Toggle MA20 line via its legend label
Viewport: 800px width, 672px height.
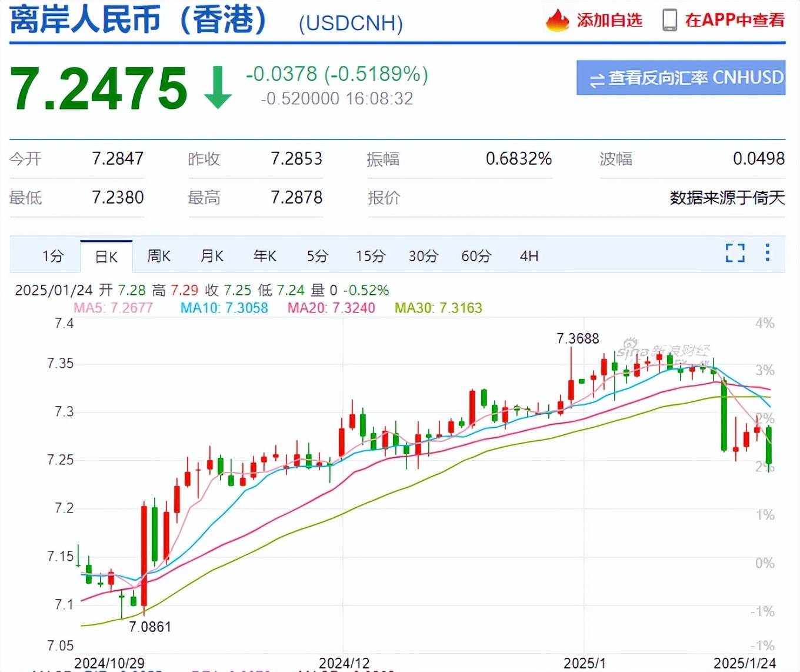coord(331,308)
